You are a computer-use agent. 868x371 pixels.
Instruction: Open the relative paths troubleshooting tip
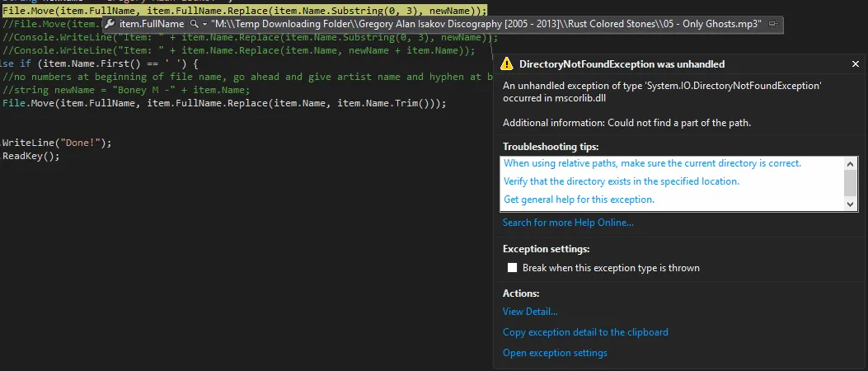point(652,163)
